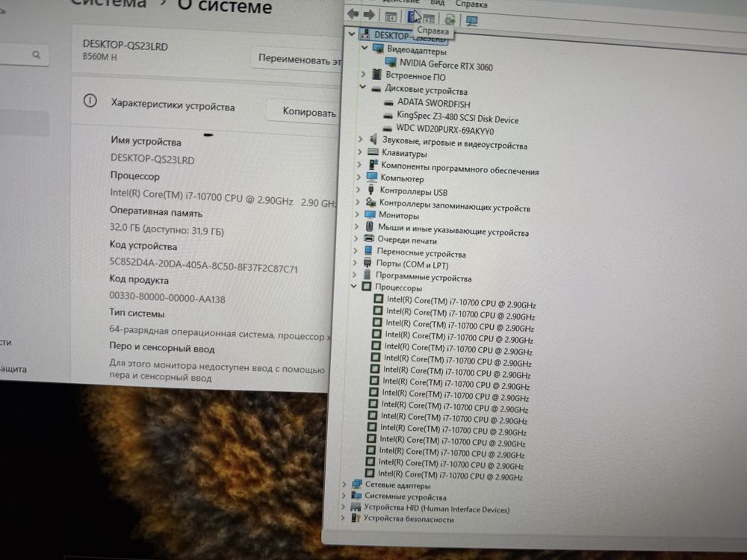Select the ADATA SWORDFISH disk
Screen dimensions: 747x560
[433, 103]
